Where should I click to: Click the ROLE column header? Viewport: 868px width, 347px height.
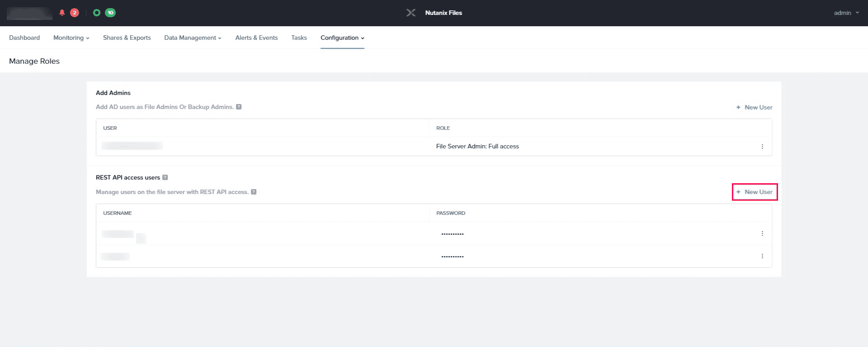tap(443, 128)
